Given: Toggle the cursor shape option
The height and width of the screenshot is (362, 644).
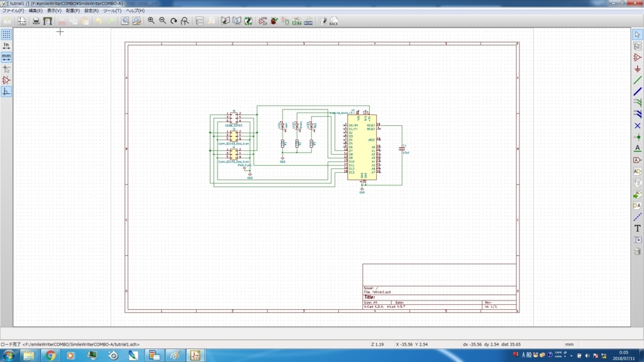Looking at the screenshot, I should tap(6, 69).
